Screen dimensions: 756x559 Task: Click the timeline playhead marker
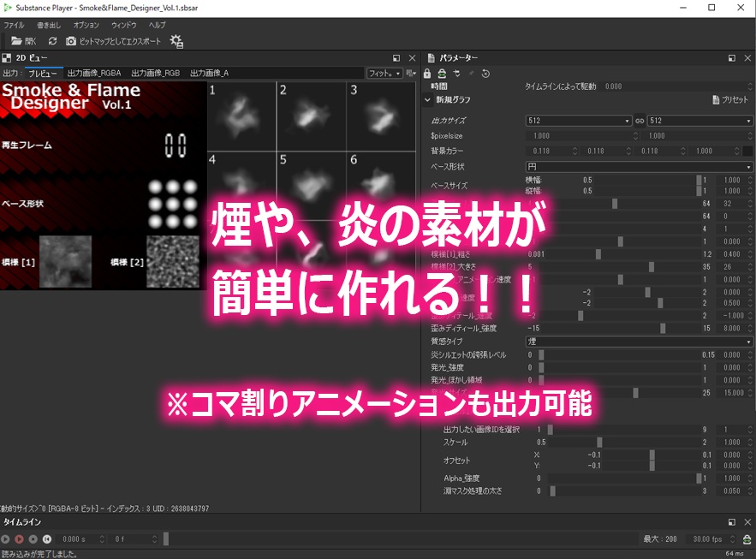[166, 539]
